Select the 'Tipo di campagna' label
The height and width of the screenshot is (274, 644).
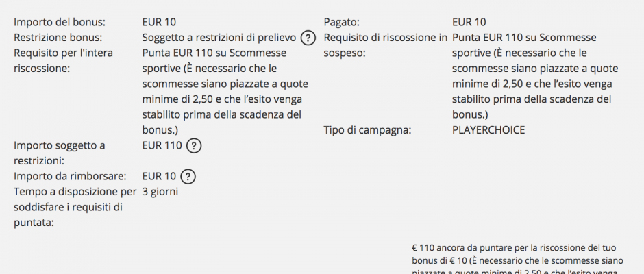367,130
